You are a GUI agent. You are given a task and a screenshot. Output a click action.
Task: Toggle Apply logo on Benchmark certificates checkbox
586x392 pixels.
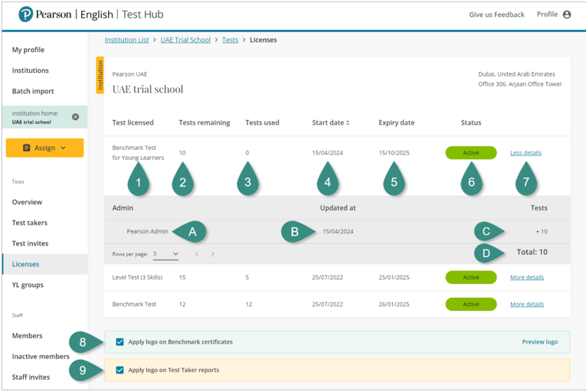[x=119, y=342]
